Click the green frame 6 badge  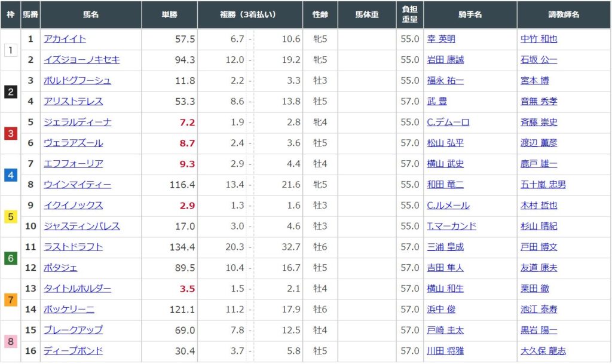11,258
